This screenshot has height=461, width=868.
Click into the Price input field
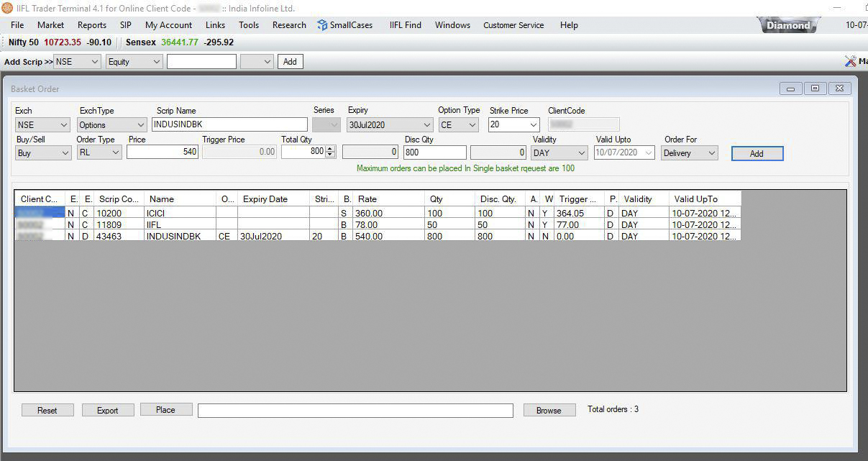(x=163, y=152)
